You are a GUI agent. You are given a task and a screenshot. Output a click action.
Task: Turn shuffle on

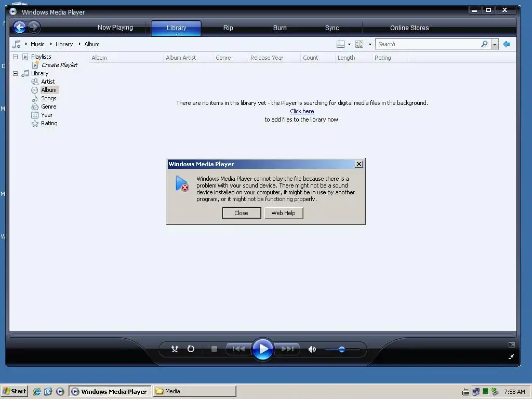coord(175,349)
